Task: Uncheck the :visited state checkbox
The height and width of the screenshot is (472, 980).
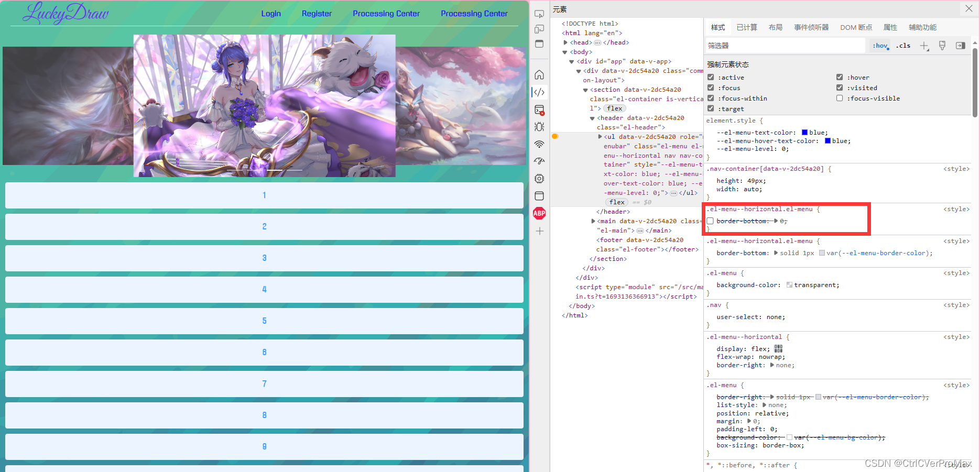Action: pyautogui.click(x=840, y=87)
